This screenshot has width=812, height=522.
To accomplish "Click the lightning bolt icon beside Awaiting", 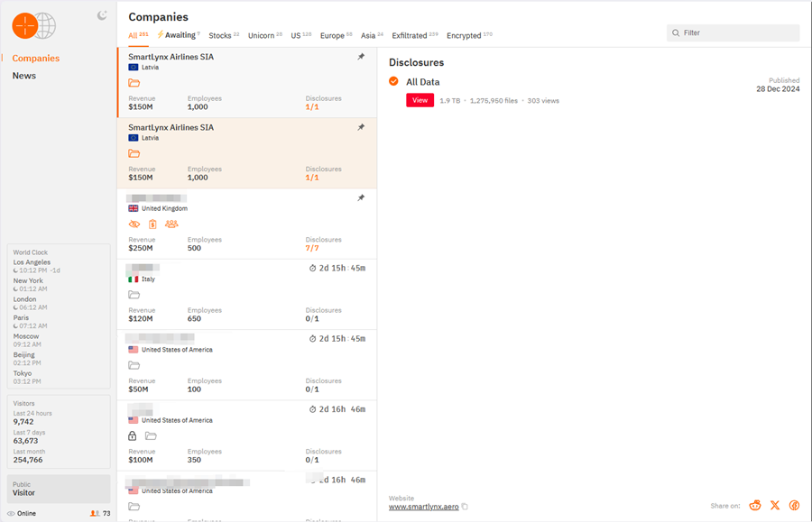I will tap(161, 34).
